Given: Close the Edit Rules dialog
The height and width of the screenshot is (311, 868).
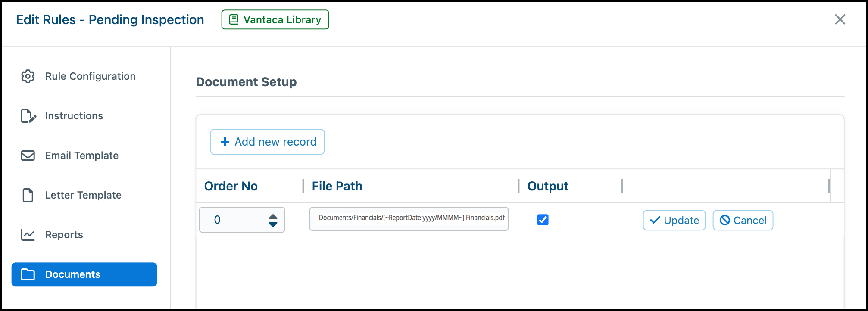Looking at the screenshot, I should pos(840,19).
